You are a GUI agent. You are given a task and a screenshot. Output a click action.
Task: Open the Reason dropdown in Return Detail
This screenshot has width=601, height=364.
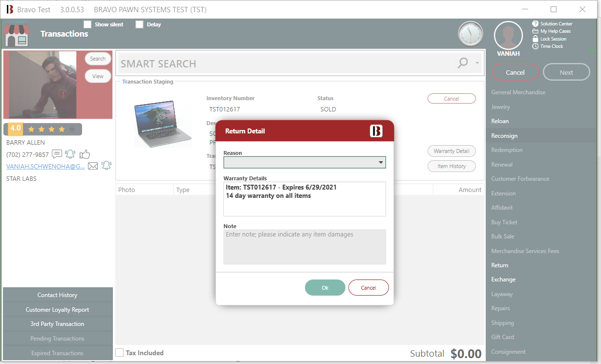tap(304, 162)
